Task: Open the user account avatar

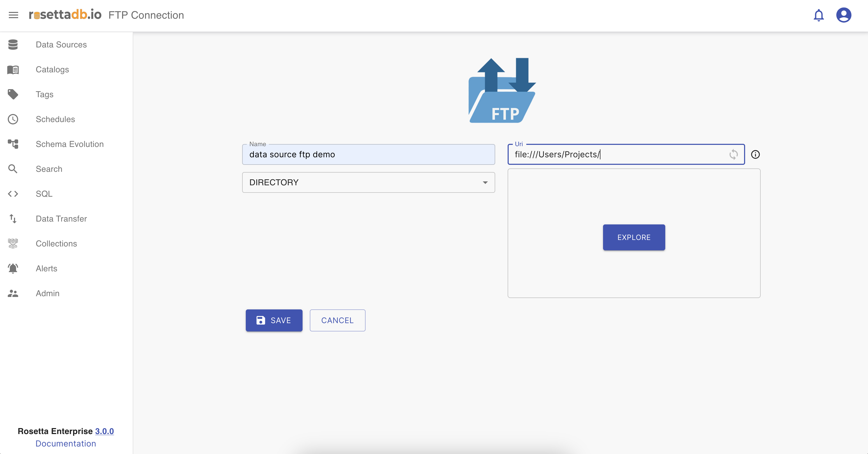Action: click(x=843, y=15)
